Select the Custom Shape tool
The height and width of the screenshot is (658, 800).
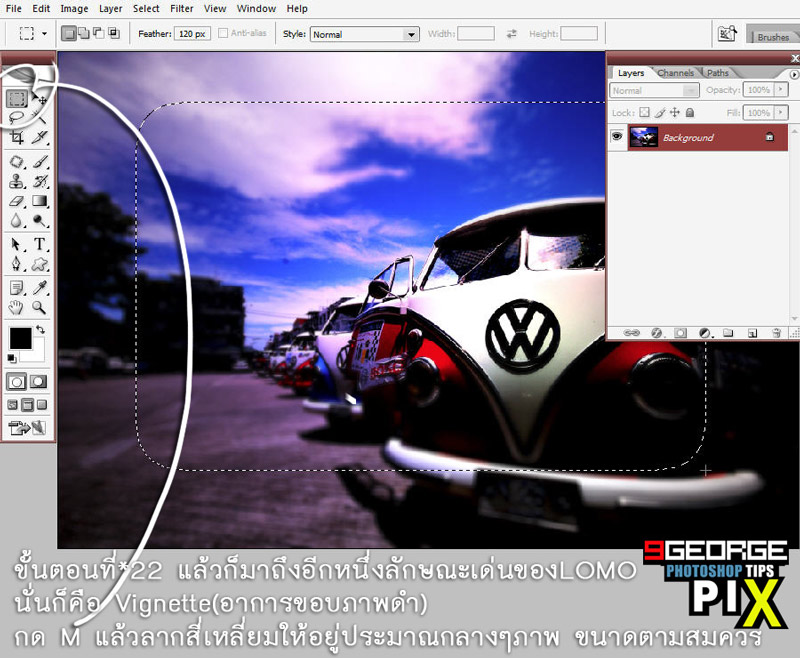tap(40, 264)
